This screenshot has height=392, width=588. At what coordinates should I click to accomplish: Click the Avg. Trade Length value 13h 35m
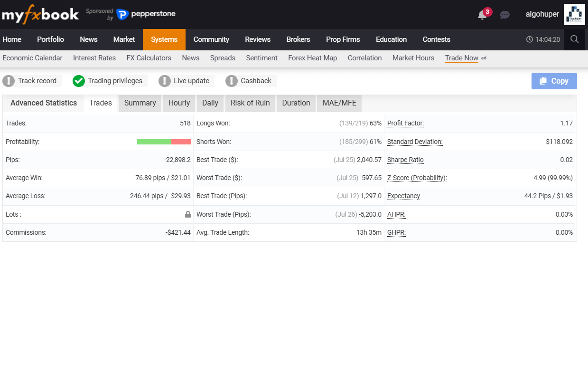click(x=369, y=233)
